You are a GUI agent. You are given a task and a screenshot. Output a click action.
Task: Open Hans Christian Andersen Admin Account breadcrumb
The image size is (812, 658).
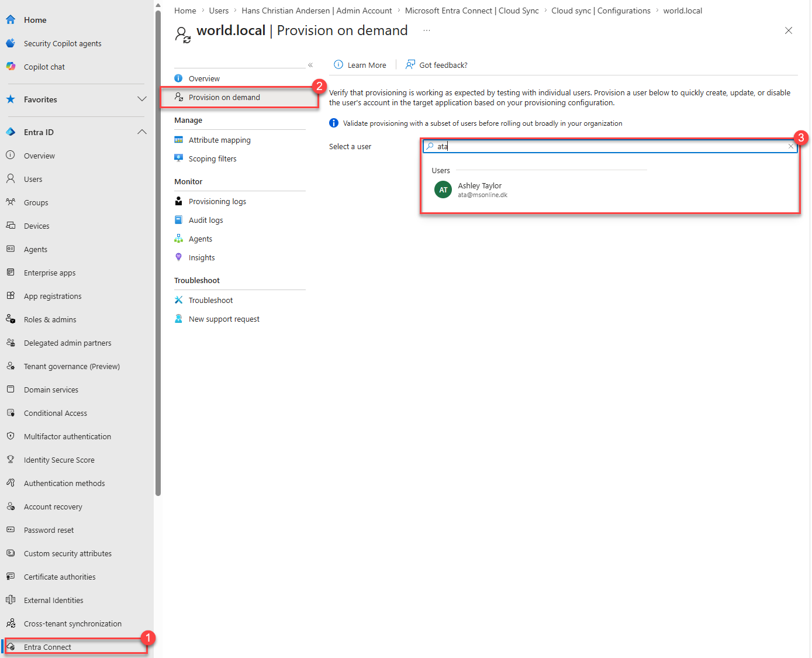[317, 11]
